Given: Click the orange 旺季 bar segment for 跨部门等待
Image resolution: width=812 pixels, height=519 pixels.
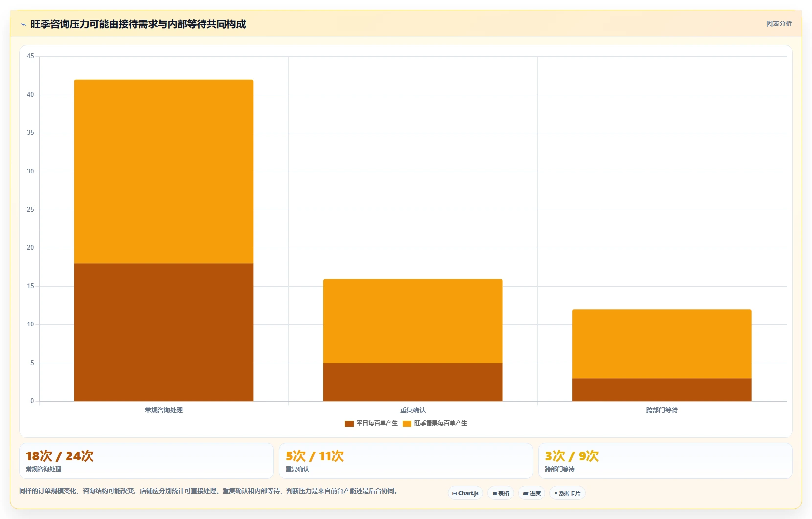Looking at the screenshot, I should (662, 344).
